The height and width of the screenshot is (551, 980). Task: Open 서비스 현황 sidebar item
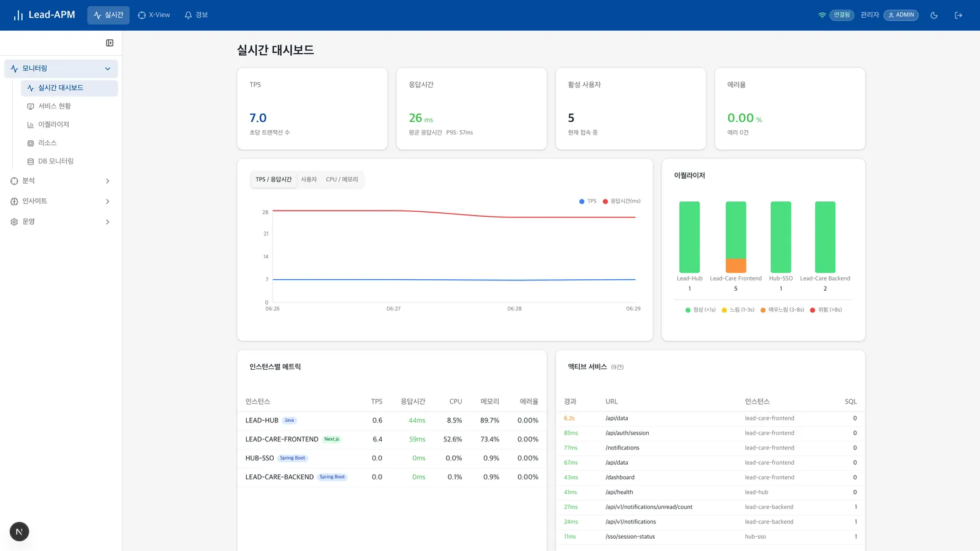tap(69, 107)
